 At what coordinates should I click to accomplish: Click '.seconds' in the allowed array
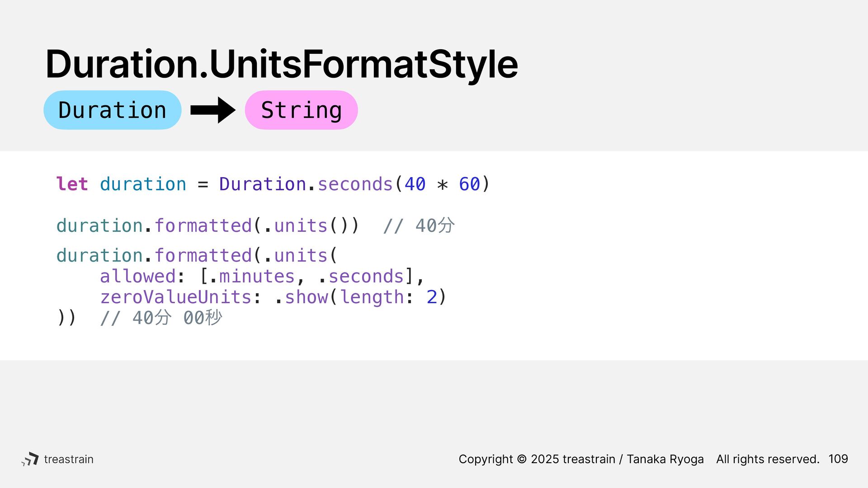361,276
